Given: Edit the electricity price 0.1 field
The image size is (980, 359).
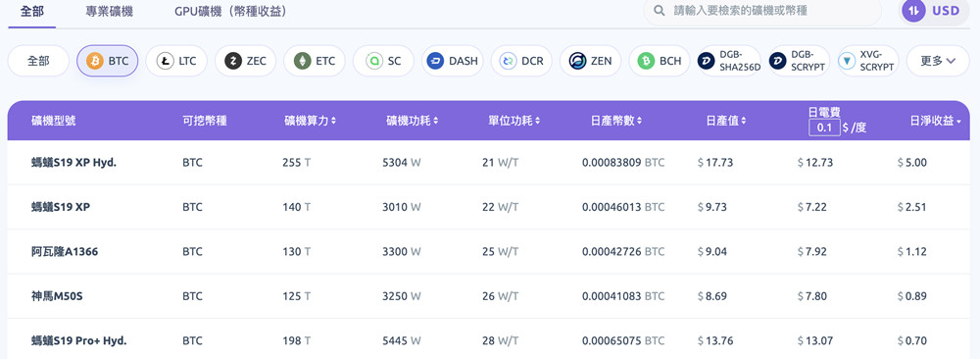Looking at the screenshot, I should click(824, 128).
